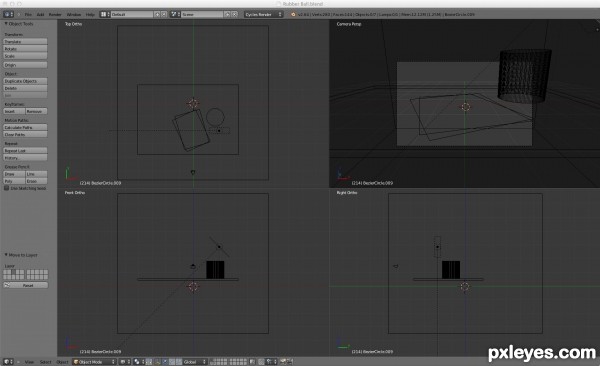Open the scene browse icon

point(175,14)
